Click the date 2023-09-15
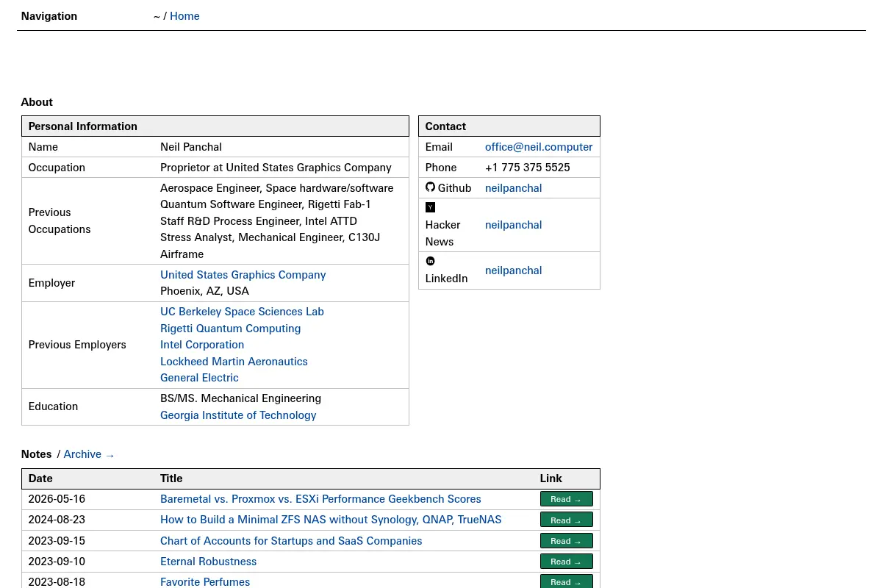The width and height of the screenshot is (882, 588). tap(57, 541)
